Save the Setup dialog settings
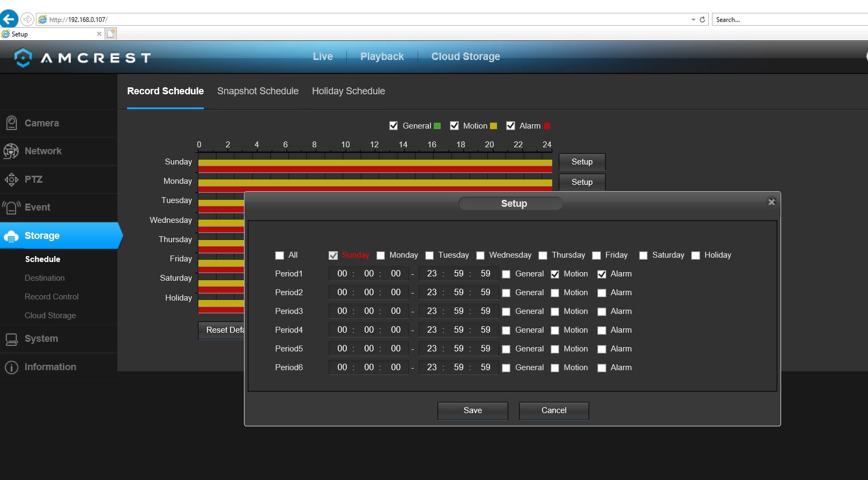Image resolution: width=868 pixels, height=480 pixels. [x=473, y=410]
